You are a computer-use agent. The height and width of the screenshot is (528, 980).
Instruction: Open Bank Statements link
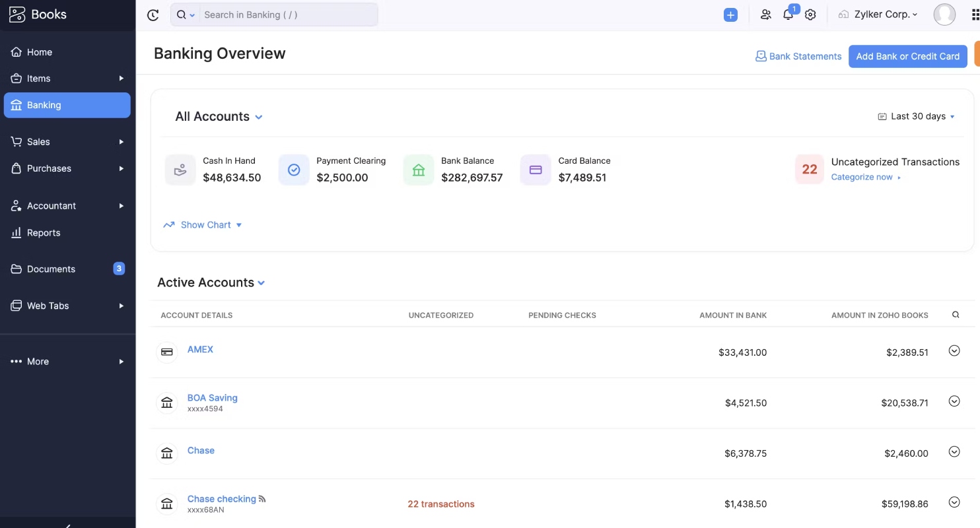(798, 57)
